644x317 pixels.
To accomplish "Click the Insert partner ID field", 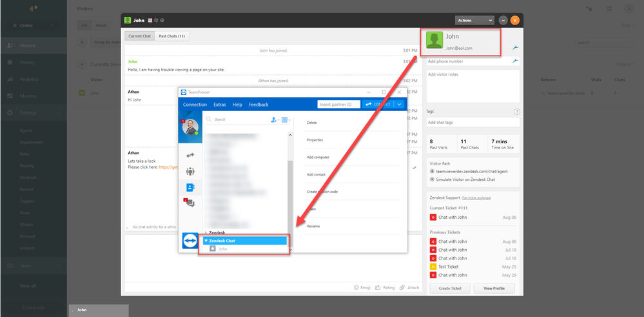I will [339, 105].
